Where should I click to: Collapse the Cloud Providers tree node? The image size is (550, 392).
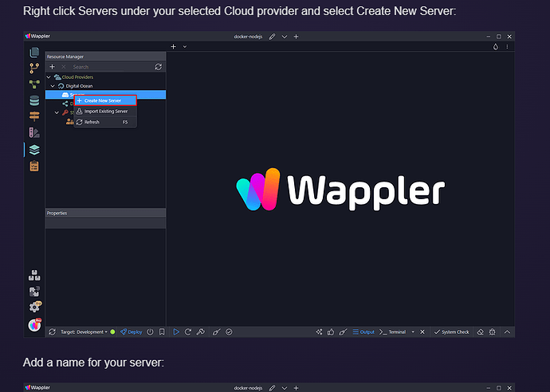click(49, 77)
